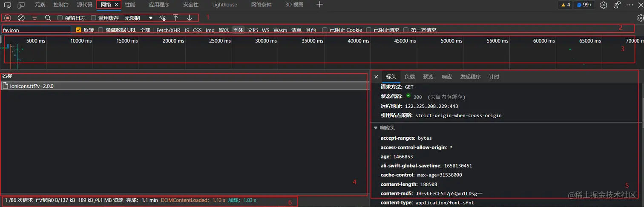Image resolution: width=644 pixels, height=207 pixels.
Task: Filter requests by 其他 type
Action: coord(311,30)
